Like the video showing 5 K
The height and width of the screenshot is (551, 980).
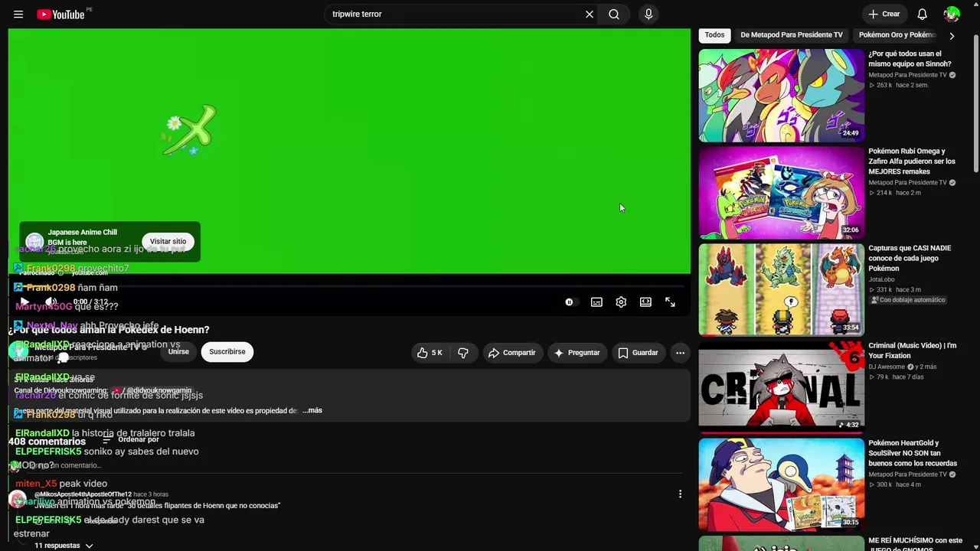point(430,353)
